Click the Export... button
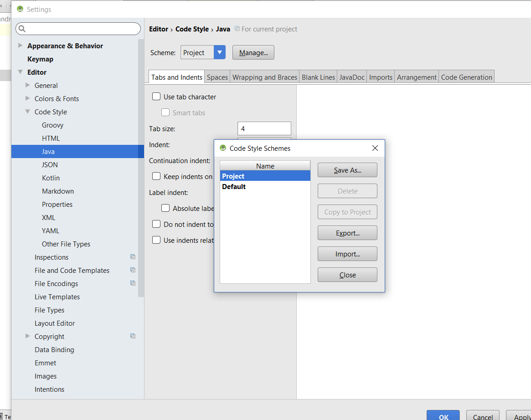 (x=347, y=233)
